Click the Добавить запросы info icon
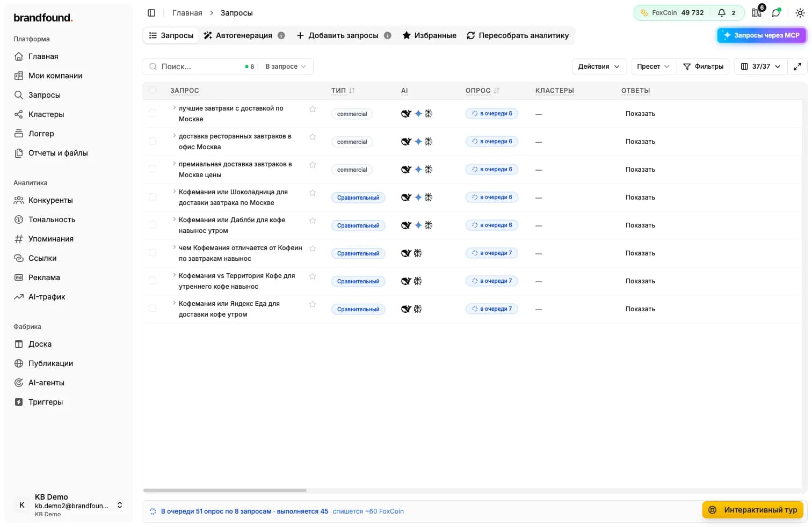The image size is (812, 527). pyautogui.click(x=387, y=35)
